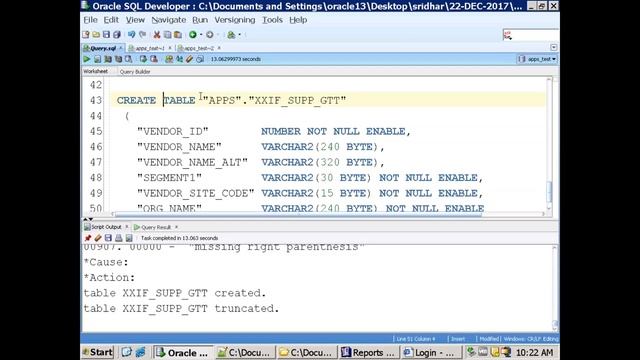Open the apps_test connection dropdown

point(538,59)
